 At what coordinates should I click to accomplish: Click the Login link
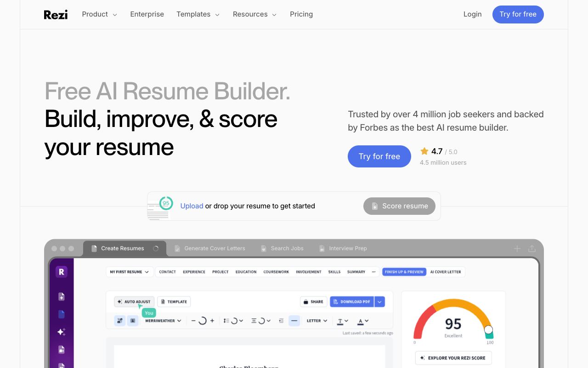coord(472,14)
